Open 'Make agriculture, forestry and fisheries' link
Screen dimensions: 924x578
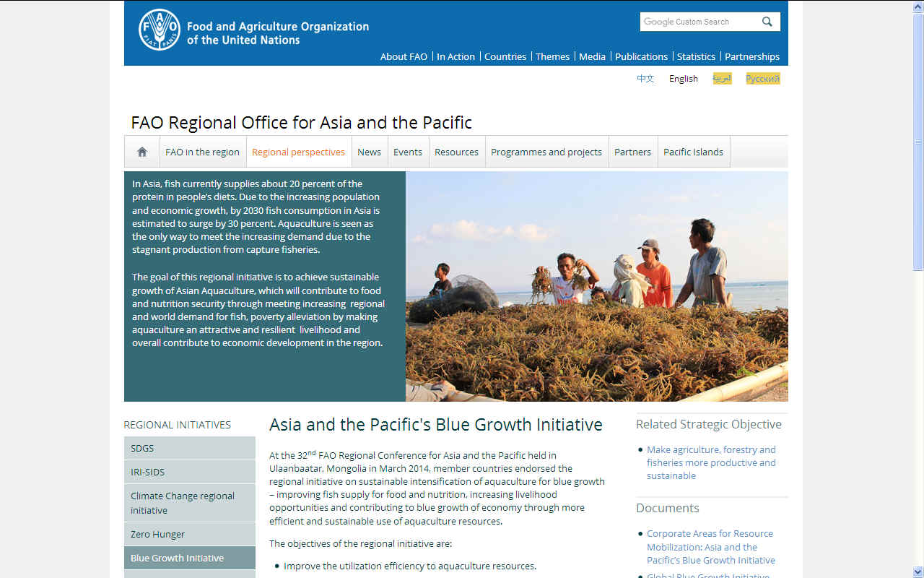[x=711, y=462]
